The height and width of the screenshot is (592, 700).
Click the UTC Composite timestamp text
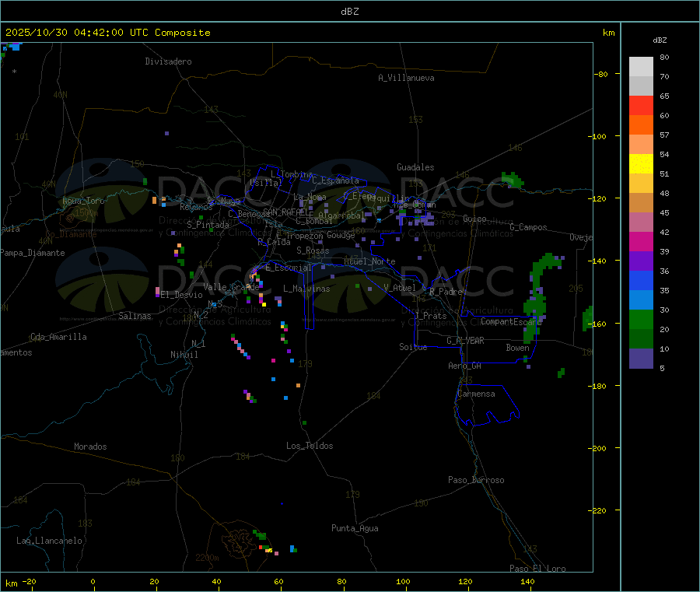pos(107,33)
